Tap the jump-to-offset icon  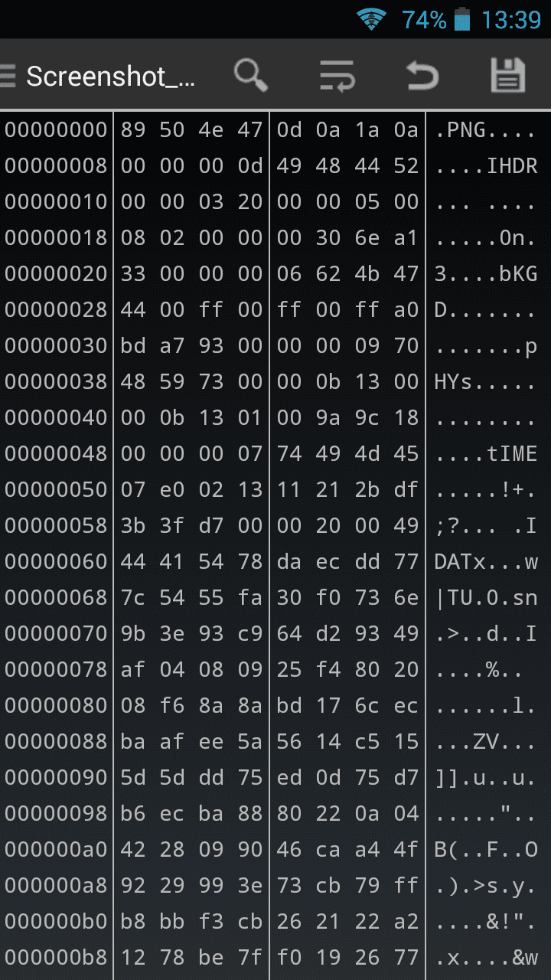(x=337, y=76)
